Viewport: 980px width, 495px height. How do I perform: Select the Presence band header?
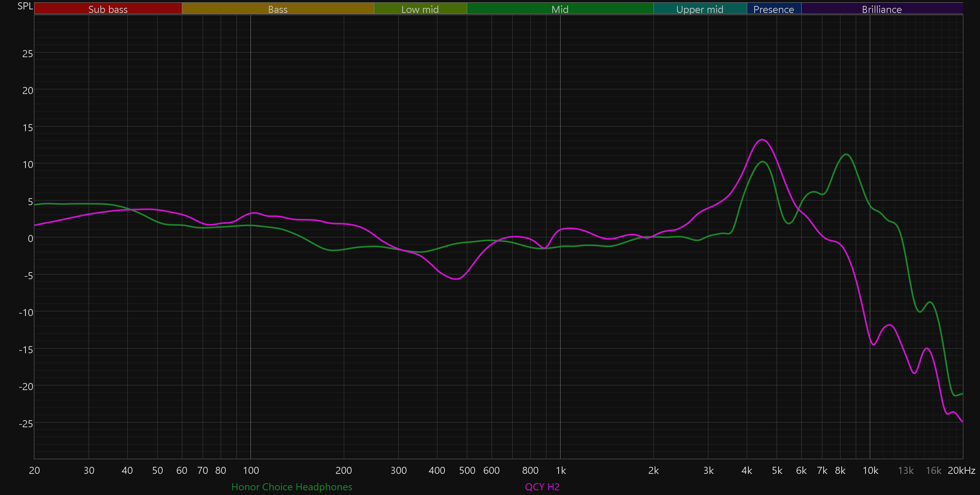[773, 9]
